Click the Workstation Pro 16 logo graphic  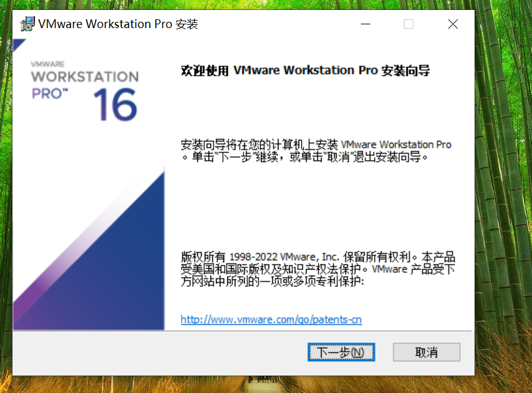point(85,90)
